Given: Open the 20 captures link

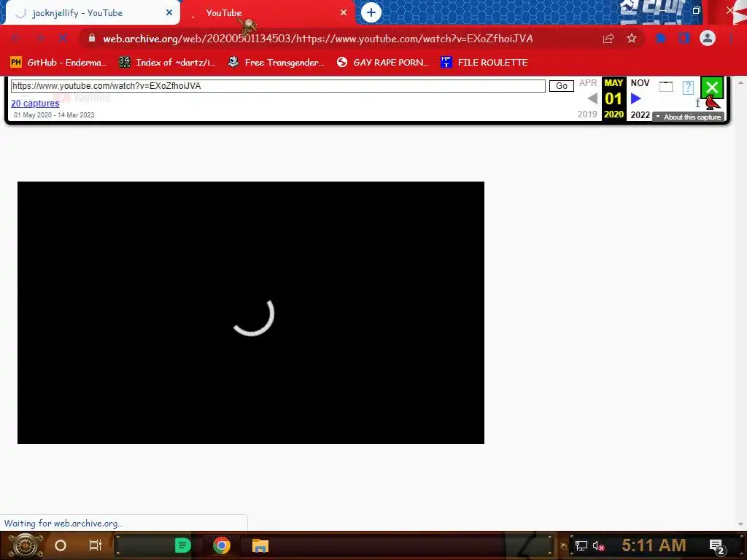Looking at the screenshot, I should 35,104.
